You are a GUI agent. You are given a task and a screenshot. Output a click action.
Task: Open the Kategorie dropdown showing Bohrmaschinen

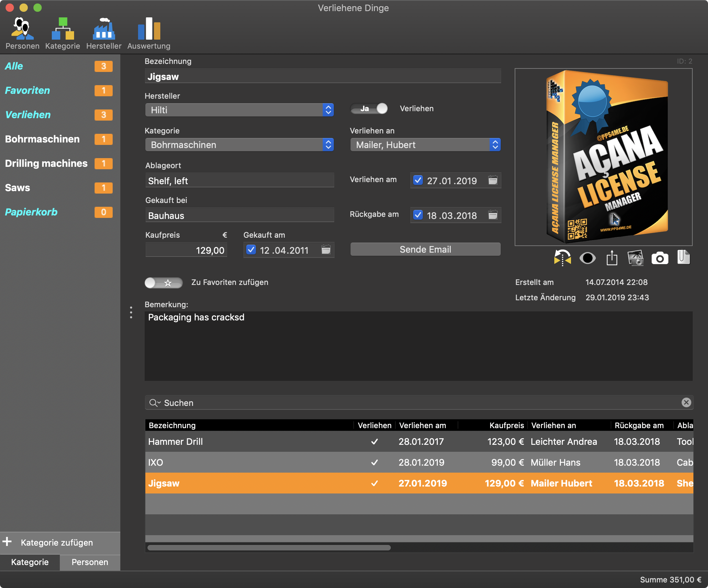(x=240, y=145)
